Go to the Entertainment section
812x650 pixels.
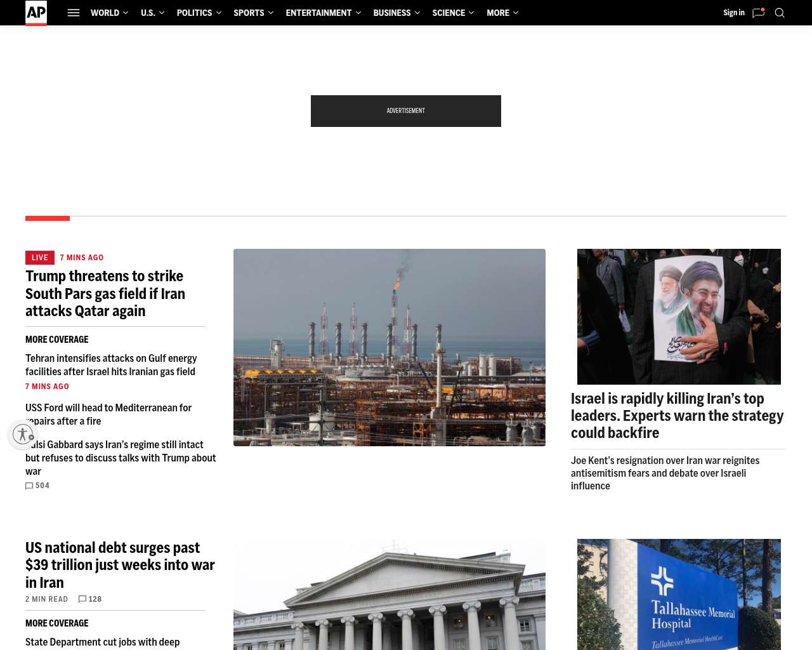point(318,13)
